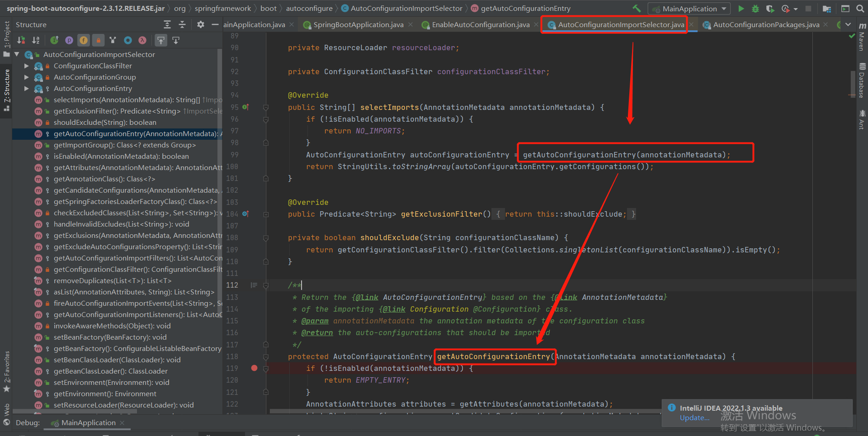Screen dimensions: 868x436
Task: Toggle Autoscroll to Source icon
Action: (161, 40)
